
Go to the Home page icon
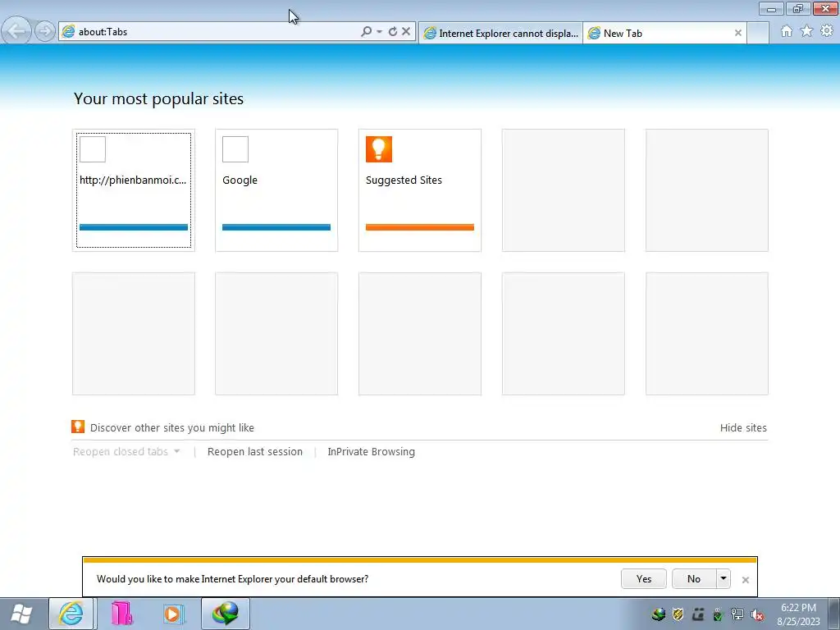click(787, 31)
